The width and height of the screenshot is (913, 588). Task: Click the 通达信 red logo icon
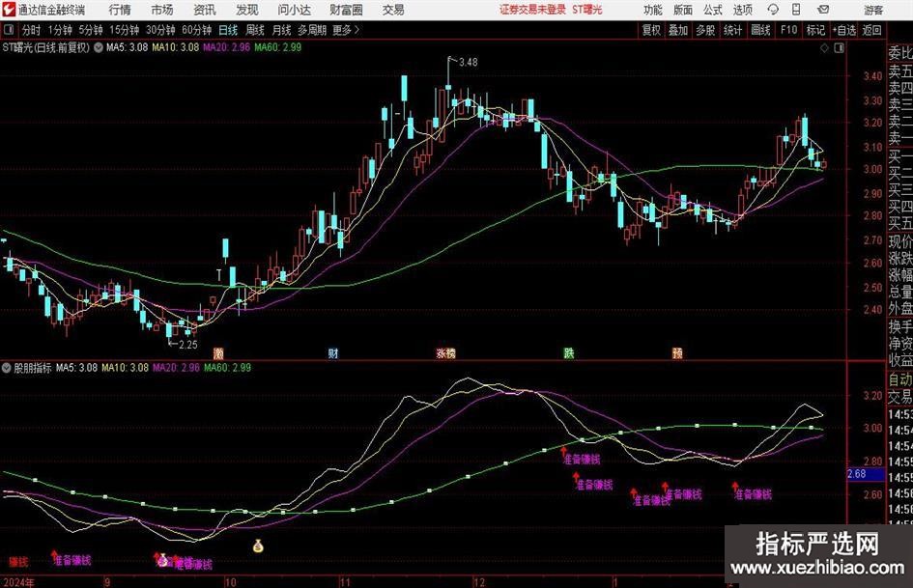[8, 10]
